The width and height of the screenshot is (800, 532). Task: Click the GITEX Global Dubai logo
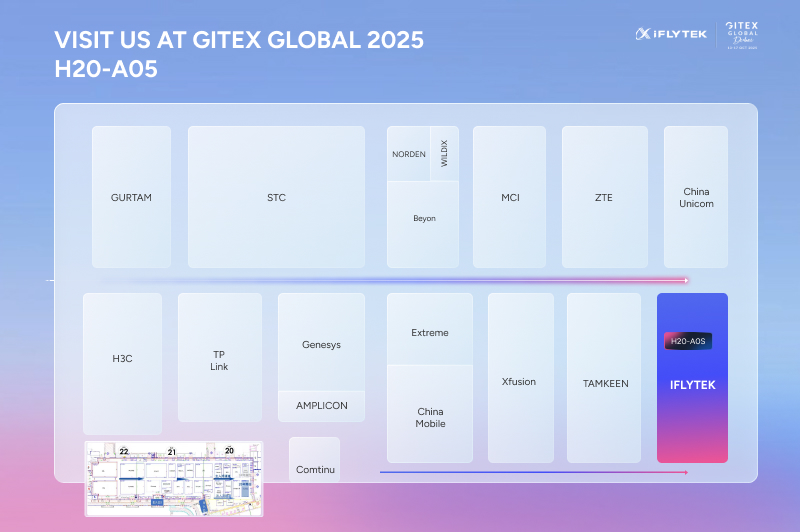tap(742, 34)
